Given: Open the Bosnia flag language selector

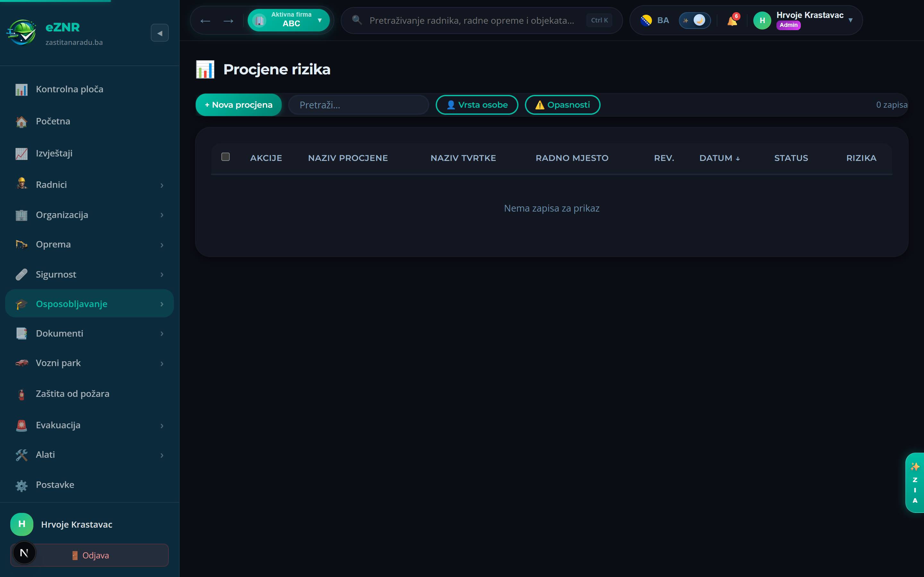Looking at the screenshot, I should (655, 20).
